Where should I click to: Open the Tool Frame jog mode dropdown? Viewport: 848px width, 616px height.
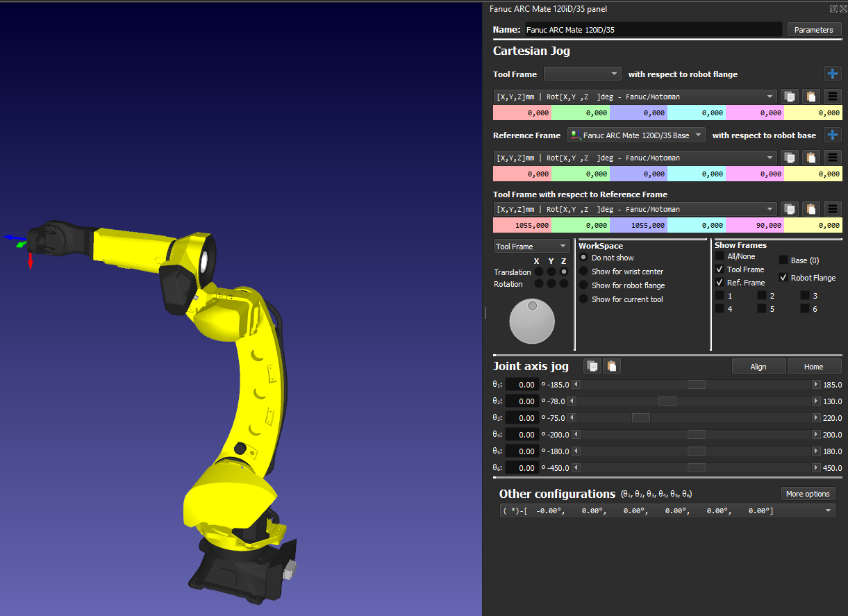coord(531,247)
